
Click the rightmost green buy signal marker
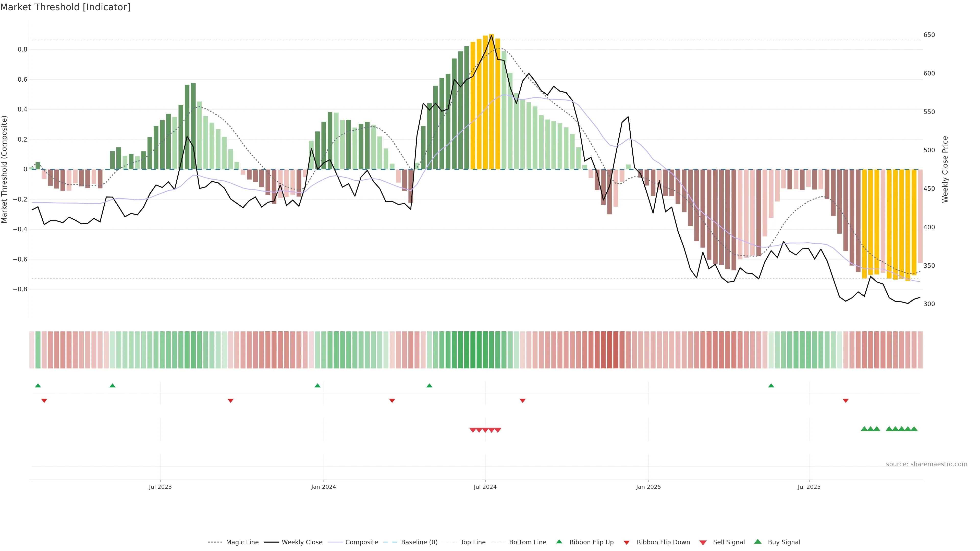(914, 429)
